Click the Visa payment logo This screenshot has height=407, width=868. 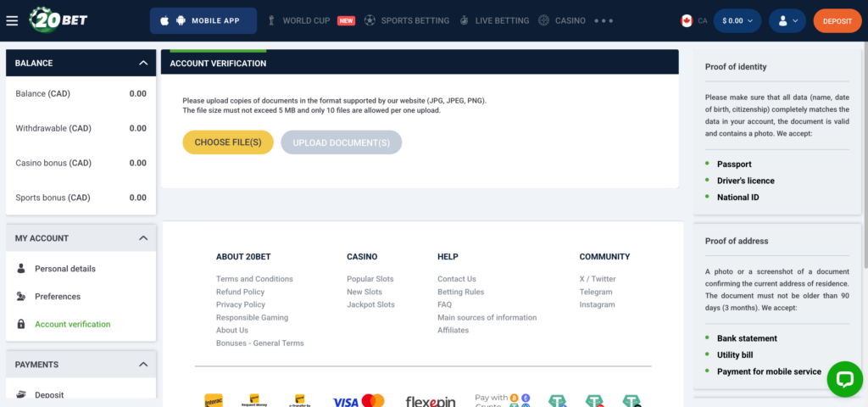(346, 401)
